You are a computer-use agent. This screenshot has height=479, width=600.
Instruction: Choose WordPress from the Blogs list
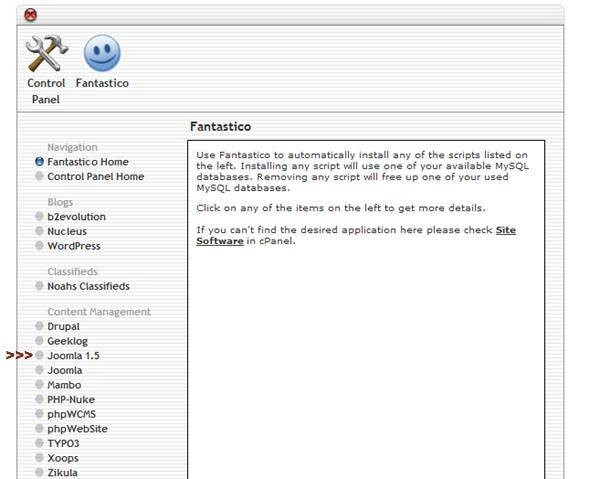(74, 246)
